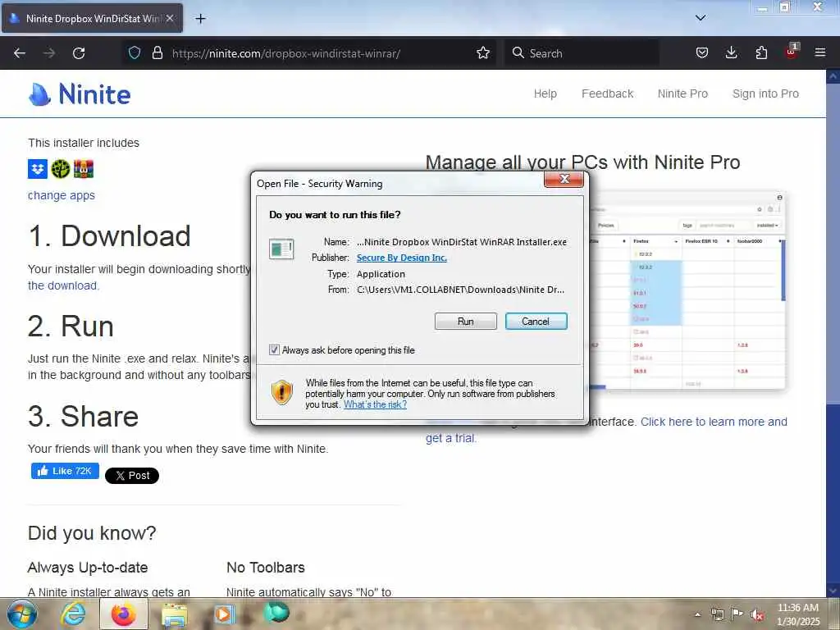The image size is (840, 630).
Task: Click the change apps link
Action: click(x=61, y=195)
